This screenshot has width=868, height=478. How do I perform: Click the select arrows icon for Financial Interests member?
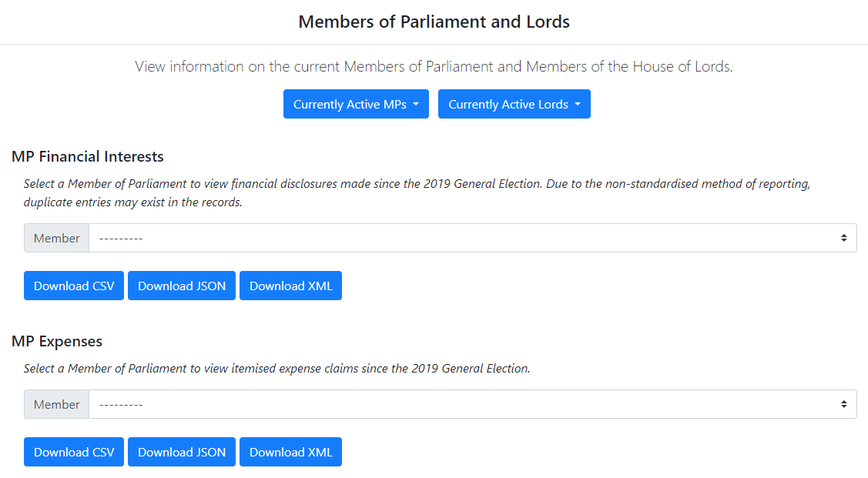pyautogui.click(x=844, y=239)
